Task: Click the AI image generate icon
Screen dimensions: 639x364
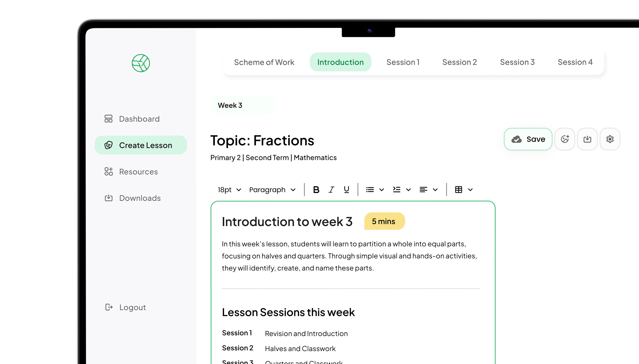Action: 564,139
